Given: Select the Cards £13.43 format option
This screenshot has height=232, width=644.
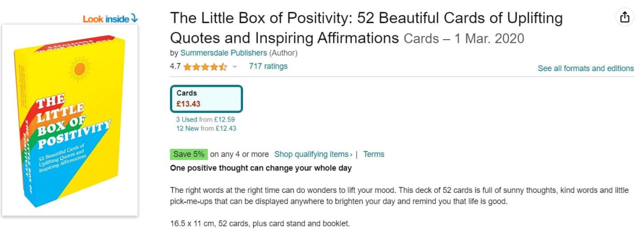Looking at the screenshot, I should click(x=206, y=99).
